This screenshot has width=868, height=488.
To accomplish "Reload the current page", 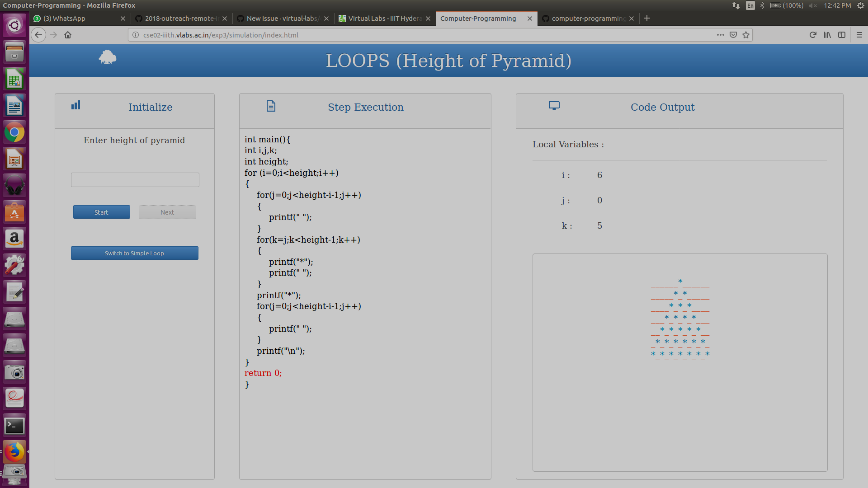I will (812, 35).
